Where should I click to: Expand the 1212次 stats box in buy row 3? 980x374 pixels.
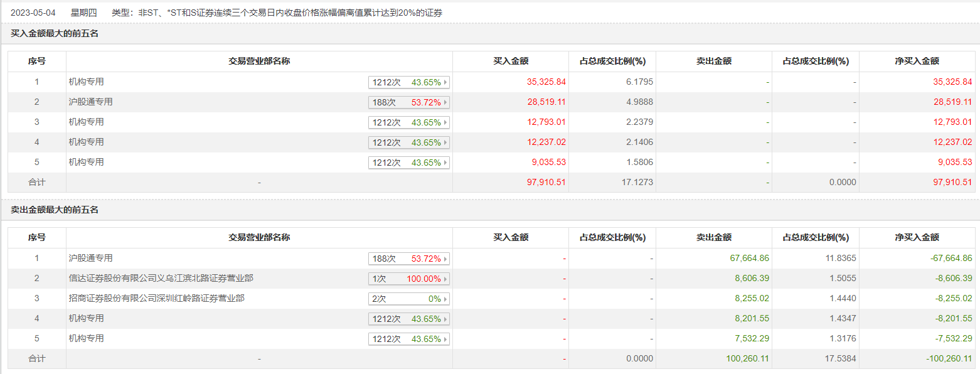(x=409, y=122)
